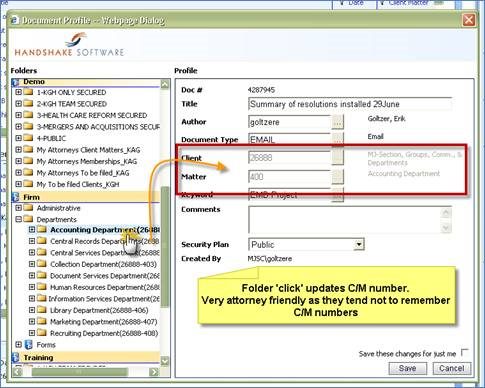485x388 pixels.
Task: Click Comments box scroll down arrow
Action: 446,228
